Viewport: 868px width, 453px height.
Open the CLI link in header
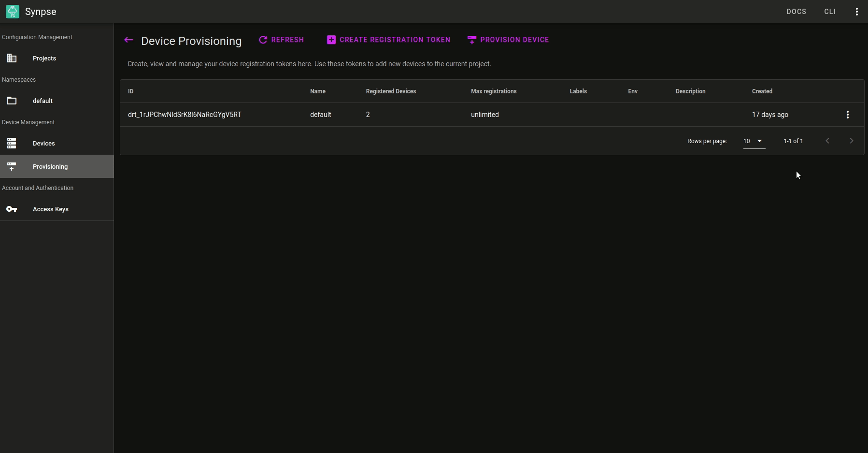[829, 12]
